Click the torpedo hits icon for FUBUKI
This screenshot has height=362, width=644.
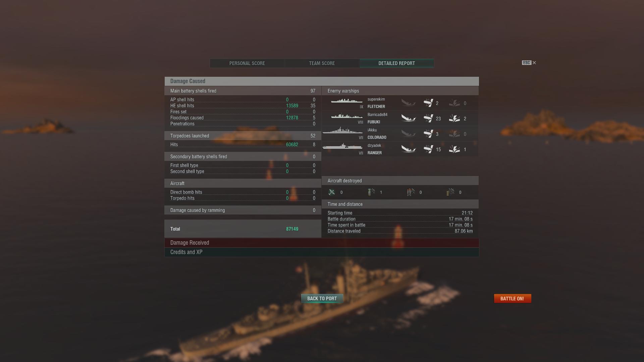(x=454, y=118)
